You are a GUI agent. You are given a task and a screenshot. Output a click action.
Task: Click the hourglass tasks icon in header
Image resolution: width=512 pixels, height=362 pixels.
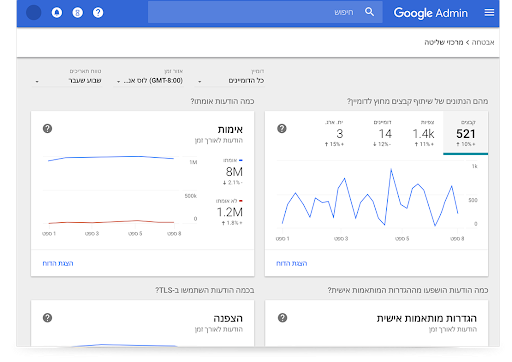pos(78,13)
